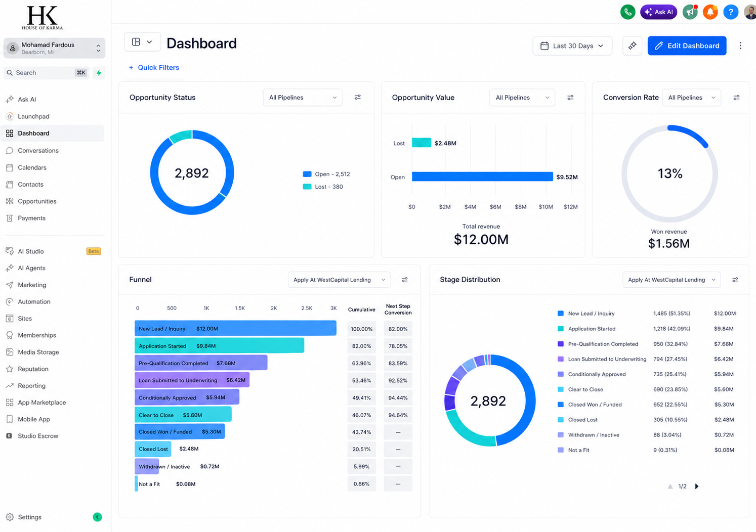Click the Reporting trend line icon

[x=10, y=386]
